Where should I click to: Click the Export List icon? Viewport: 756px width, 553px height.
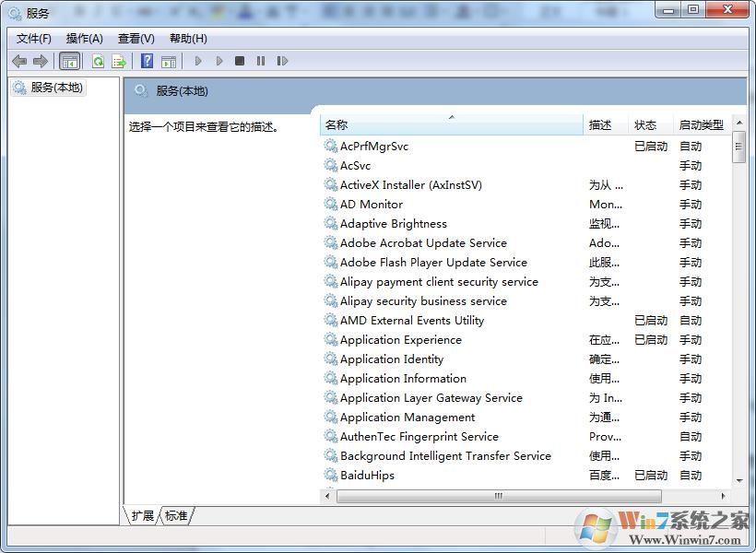(119, 60)
